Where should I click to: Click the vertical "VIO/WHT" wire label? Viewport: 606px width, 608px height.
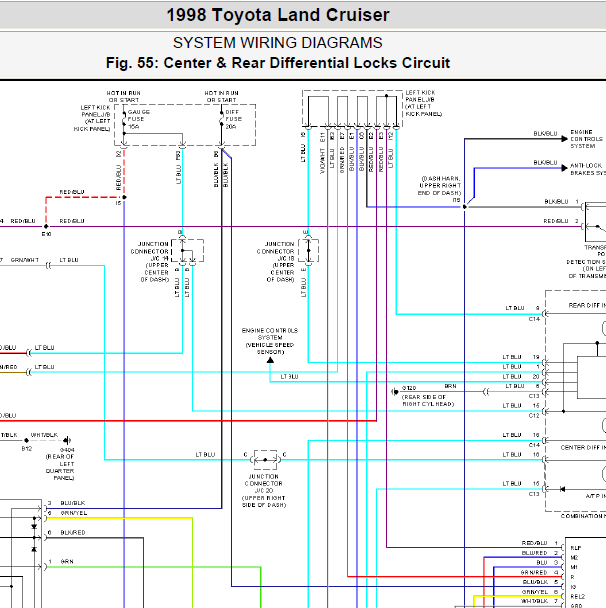pyautogui.click(x=323, y=161)
